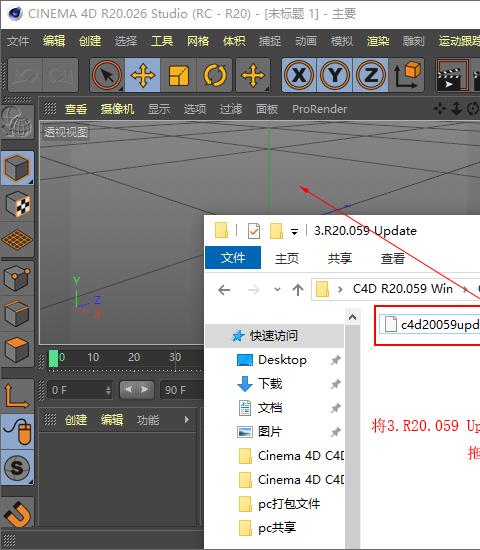Open 下载 folder in quick access

pyautogui.click(x=270, y=384)
